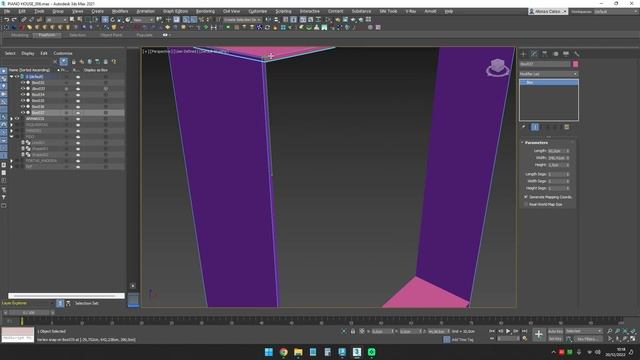Click the Set Key button

[x=555, y=339]
